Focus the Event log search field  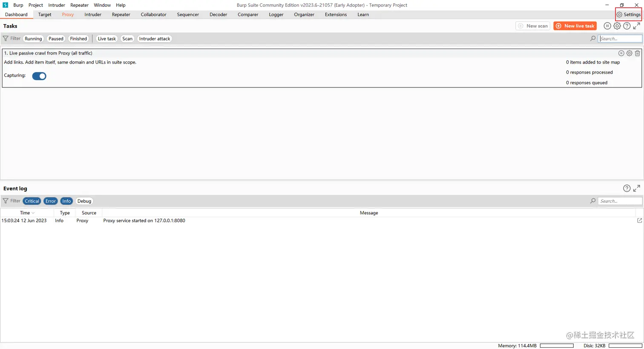pos(620,201)
